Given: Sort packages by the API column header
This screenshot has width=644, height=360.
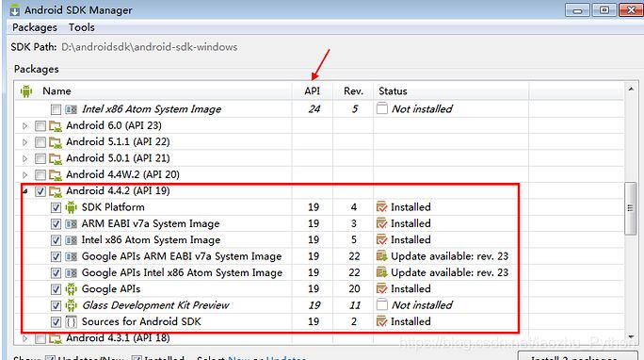Looking at the screenshot, I should [313, 91].
